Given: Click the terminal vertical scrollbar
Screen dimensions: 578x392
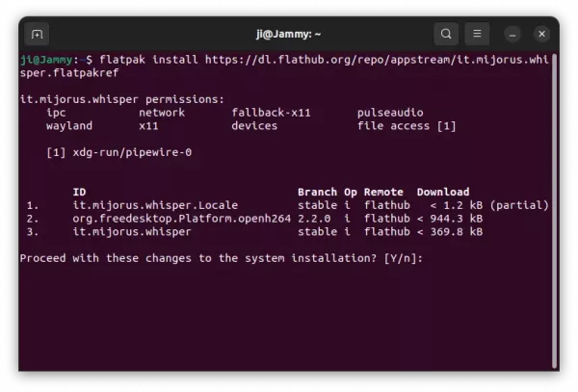Looking at the screenshot, I should click(554, 211).
